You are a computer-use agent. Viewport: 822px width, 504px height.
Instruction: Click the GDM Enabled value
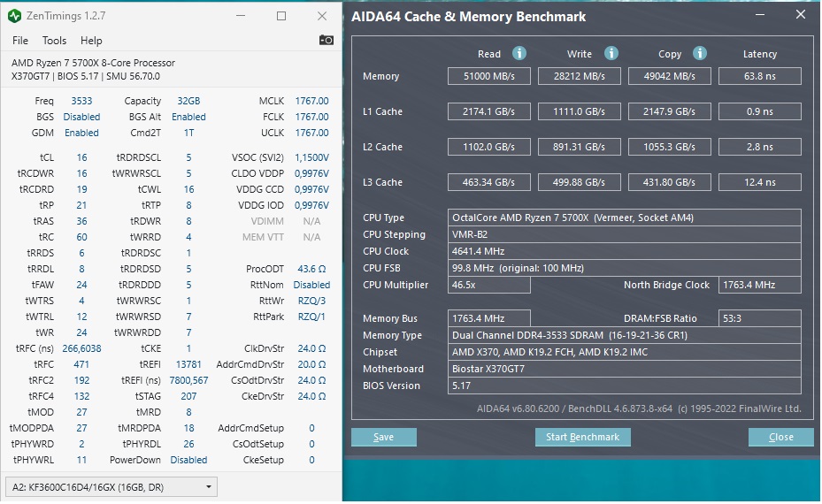tap(81, 133)
